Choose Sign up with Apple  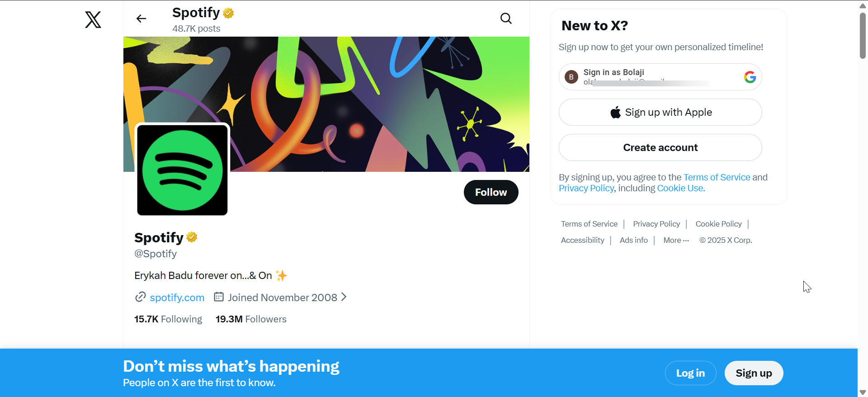pyautogui.click(x=660, y=112)
